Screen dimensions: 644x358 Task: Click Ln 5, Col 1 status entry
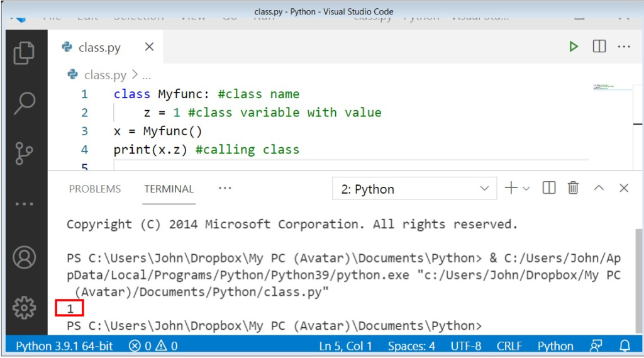345,346
